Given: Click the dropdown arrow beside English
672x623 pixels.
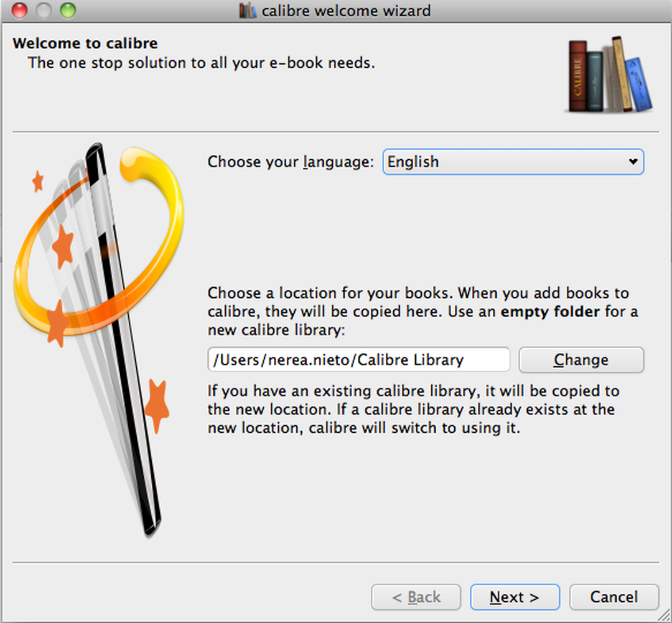Looking at the screenshot, I should [x=632, y=162].
